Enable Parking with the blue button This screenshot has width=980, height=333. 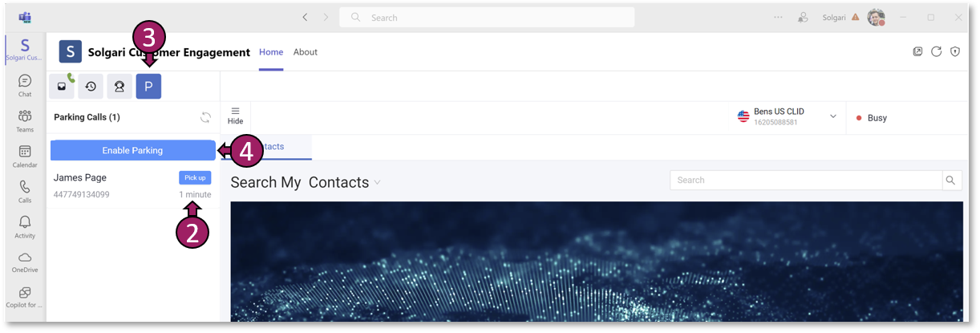click(132, 150)
